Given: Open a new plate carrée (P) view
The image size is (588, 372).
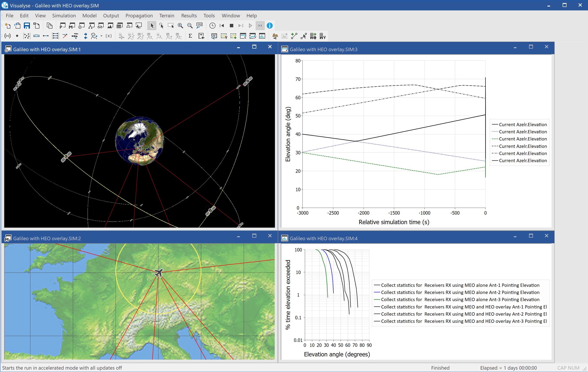Looking at the screenshot, I should (x=62, y=26).
